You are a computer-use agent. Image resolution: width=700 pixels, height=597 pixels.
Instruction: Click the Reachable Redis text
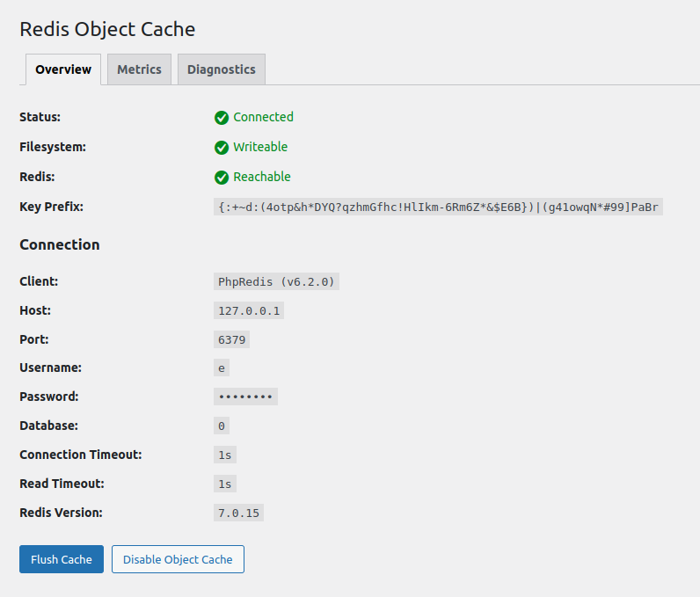point(262,177)
